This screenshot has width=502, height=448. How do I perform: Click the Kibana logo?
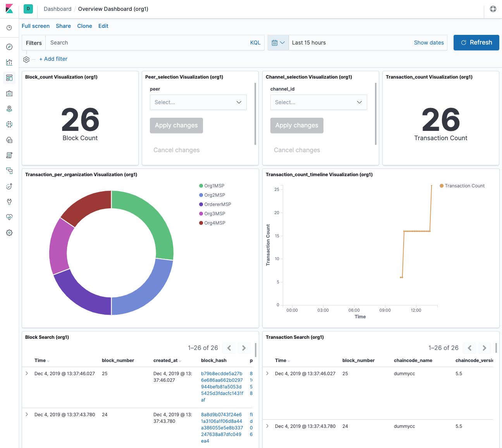click(9, 9)
